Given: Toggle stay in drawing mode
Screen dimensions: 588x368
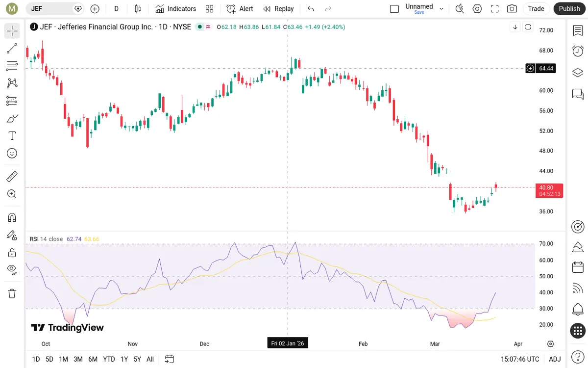Looking at the screenshot, I should pos(12,235).
